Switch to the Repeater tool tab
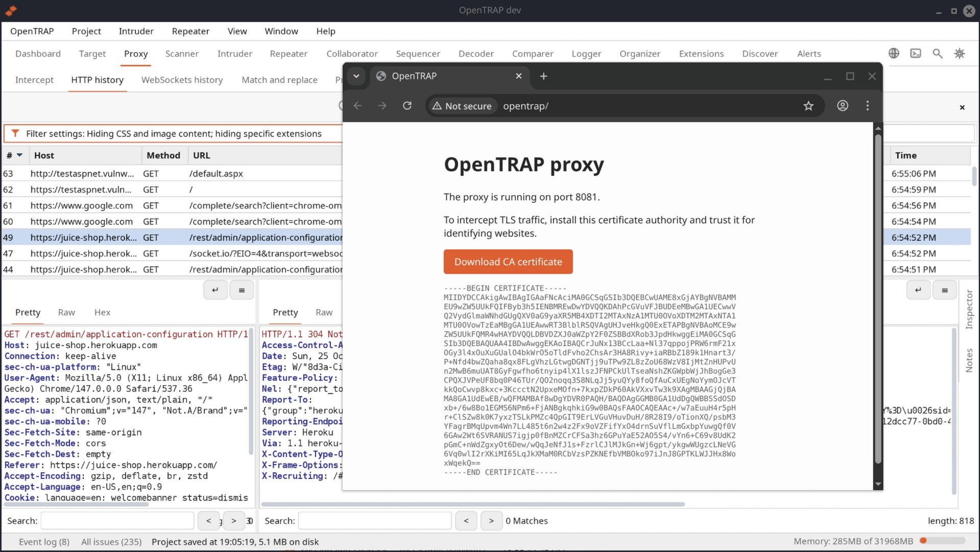The height and width of the screenshot is (552, 980). [x=289, y=54]
